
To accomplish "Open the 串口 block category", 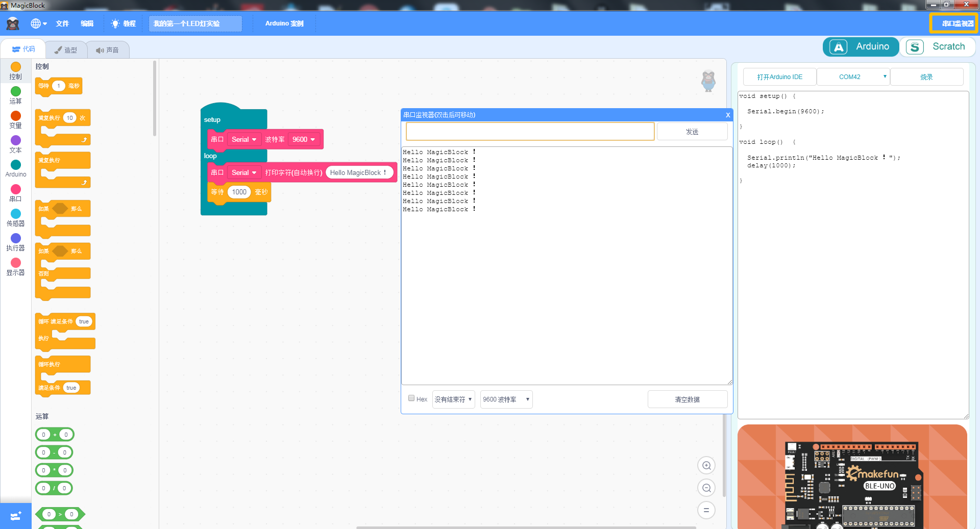I will [x=16, y=193].
